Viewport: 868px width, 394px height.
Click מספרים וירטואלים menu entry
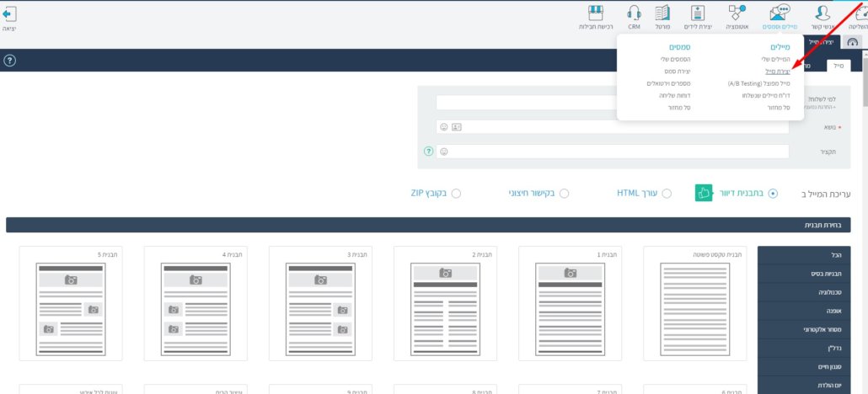669,83
